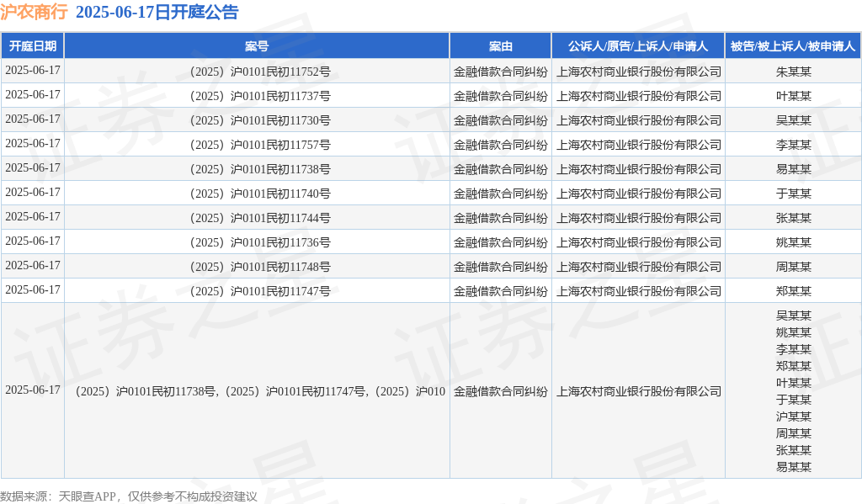Select the date 2025-06-17 in the 11736号 row
862x504 pixels.
(x=33, y=241)
